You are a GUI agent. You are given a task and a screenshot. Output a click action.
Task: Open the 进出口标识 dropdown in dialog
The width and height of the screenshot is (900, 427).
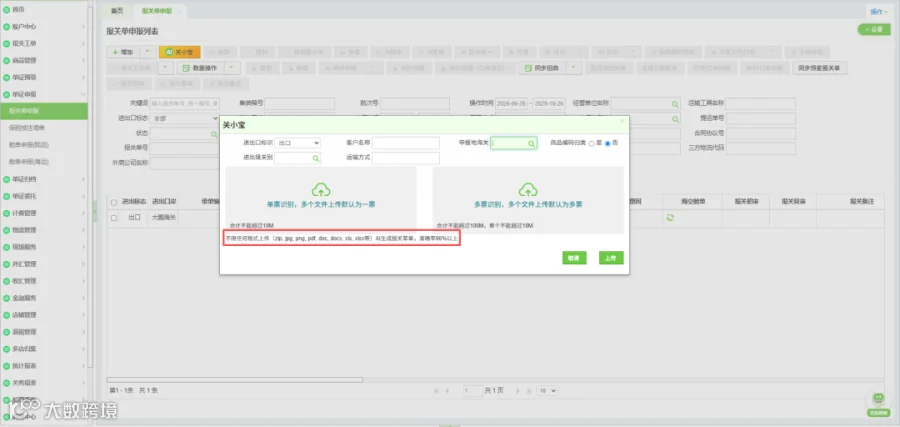(x=298, y=143)
